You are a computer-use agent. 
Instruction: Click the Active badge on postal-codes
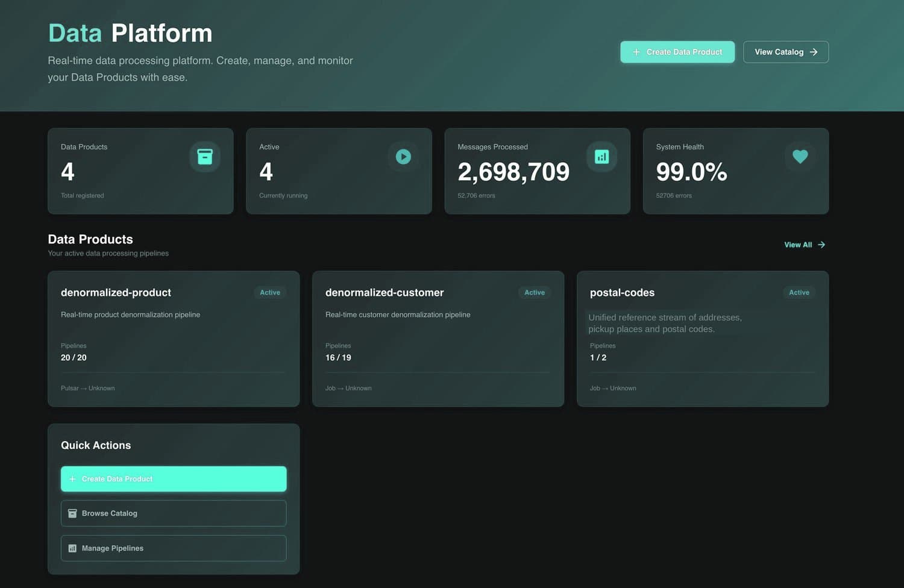point(799,293)
